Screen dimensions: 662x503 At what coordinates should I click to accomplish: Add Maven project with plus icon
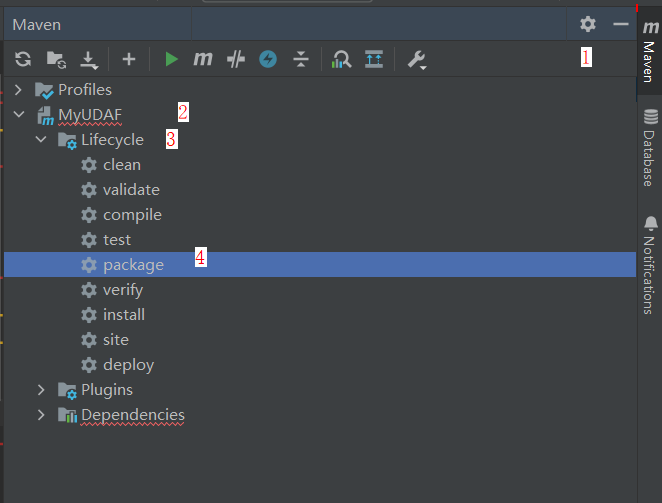(x=129, y=59)
